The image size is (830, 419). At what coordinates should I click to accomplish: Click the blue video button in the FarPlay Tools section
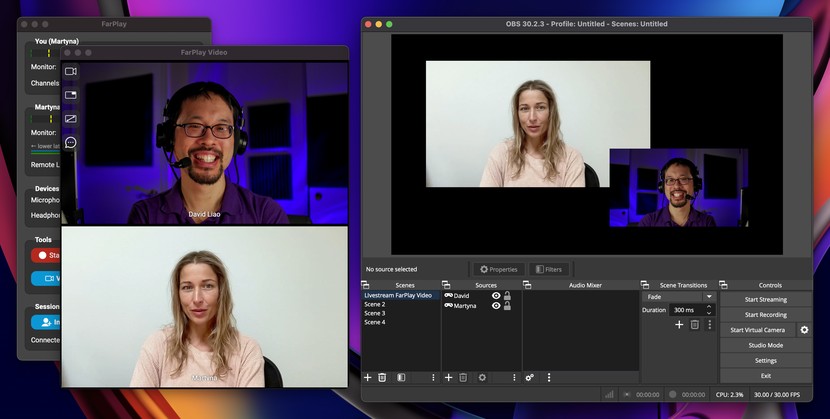click(x=47, y=278)
